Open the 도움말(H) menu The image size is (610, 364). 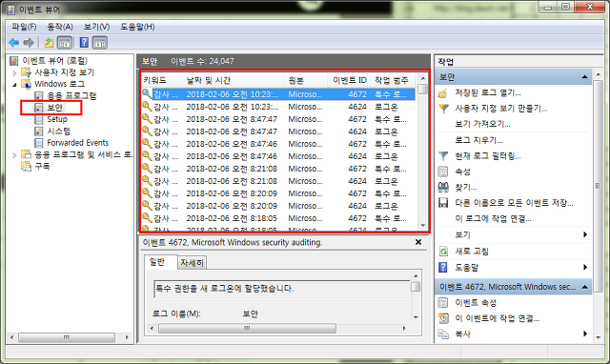click(x=137, y=27)
